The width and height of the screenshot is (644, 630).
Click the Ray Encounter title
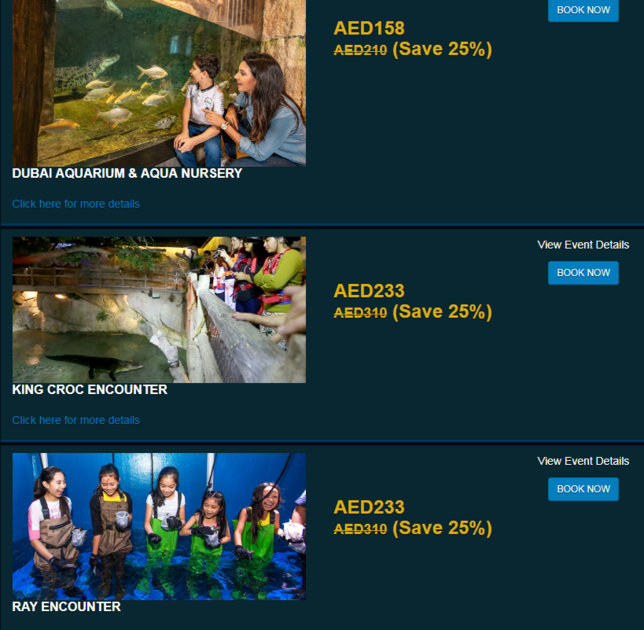(66, 606)
